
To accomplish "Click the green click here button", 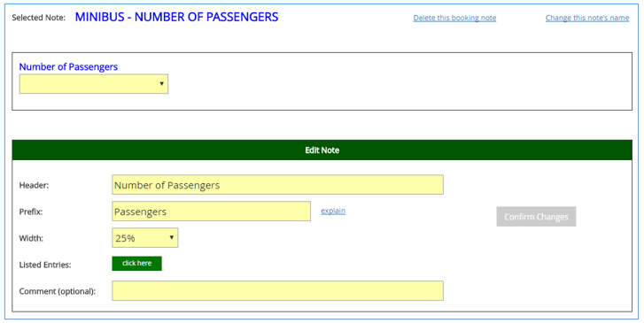I will pos(136,264).
